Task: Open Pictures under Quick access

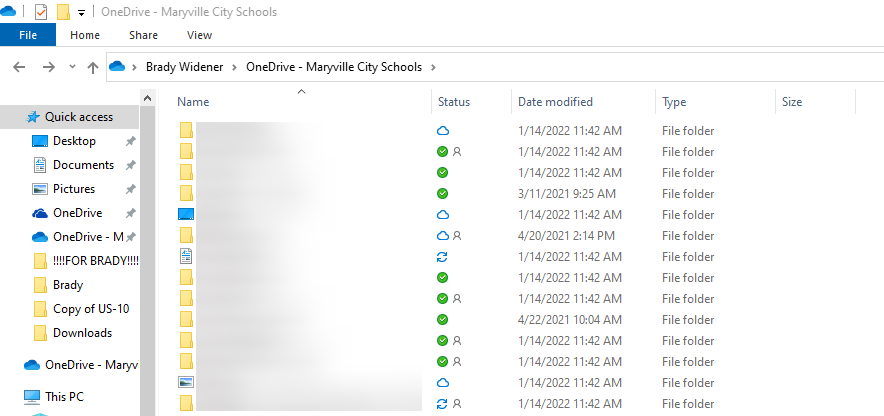Action: 74,189
